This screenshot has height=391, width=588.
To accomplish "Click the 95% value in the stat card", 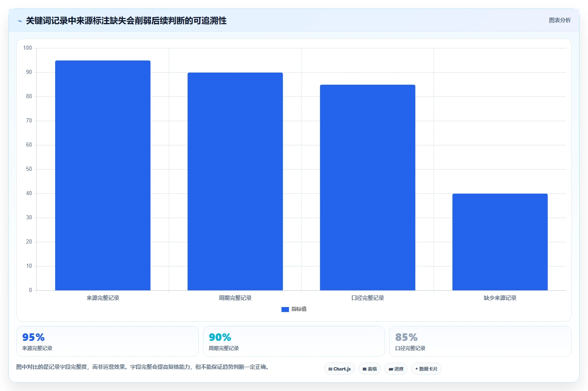I will [33, 337].
